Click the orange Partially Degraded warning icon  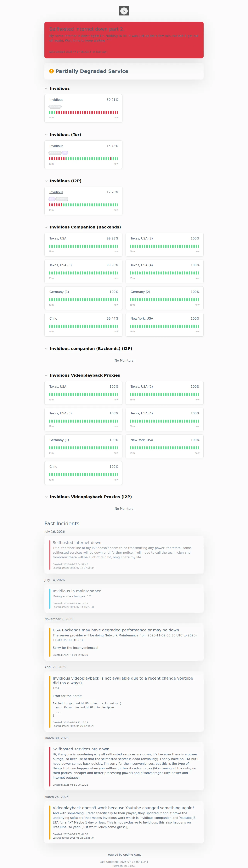point(52,71)
